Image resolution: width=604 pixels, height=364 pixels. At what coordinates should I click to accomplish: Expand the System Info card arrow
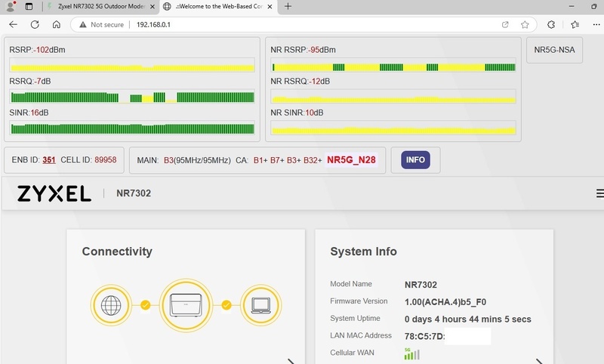[539, 361]
